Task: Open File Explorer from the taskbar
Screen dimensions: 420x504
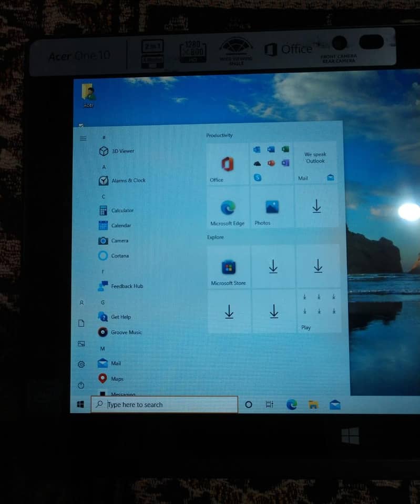Action: pos(313,405)
